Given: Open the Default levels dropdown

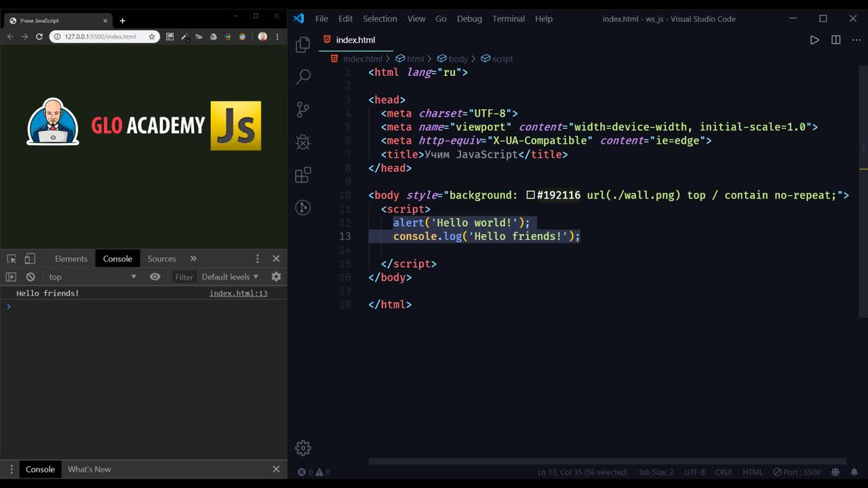Looking at the screenshot, I should point(230,277).
